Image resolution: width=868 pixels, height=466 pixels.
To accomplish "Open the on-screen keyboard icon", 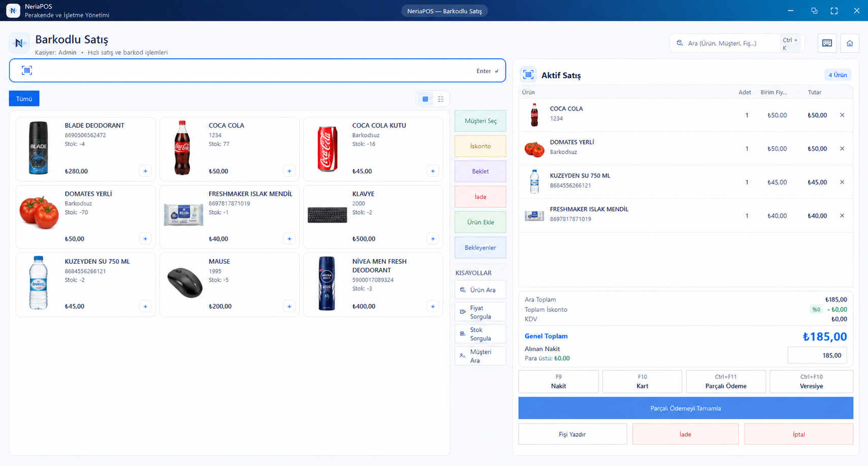I will coord(827,43).
